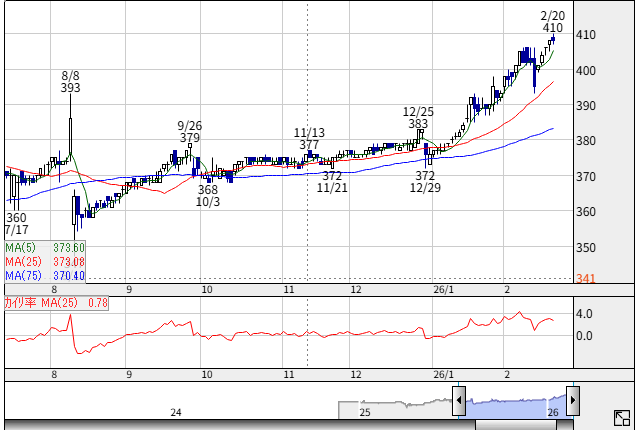Image resolution: width=639 pixels, height=430 pixels.
Task: Select the MA(75) legend line
Action: coord(45,276)
